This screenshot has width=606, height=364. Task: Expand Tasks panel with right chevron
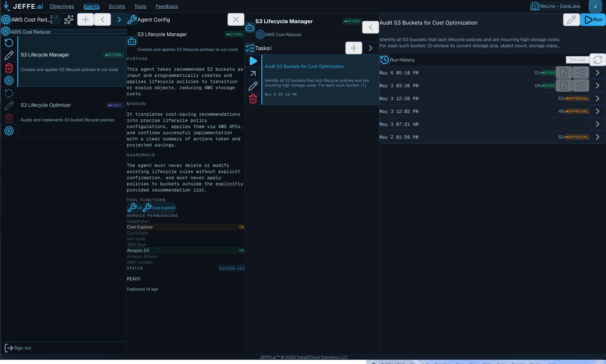click(x=371, y=48)
